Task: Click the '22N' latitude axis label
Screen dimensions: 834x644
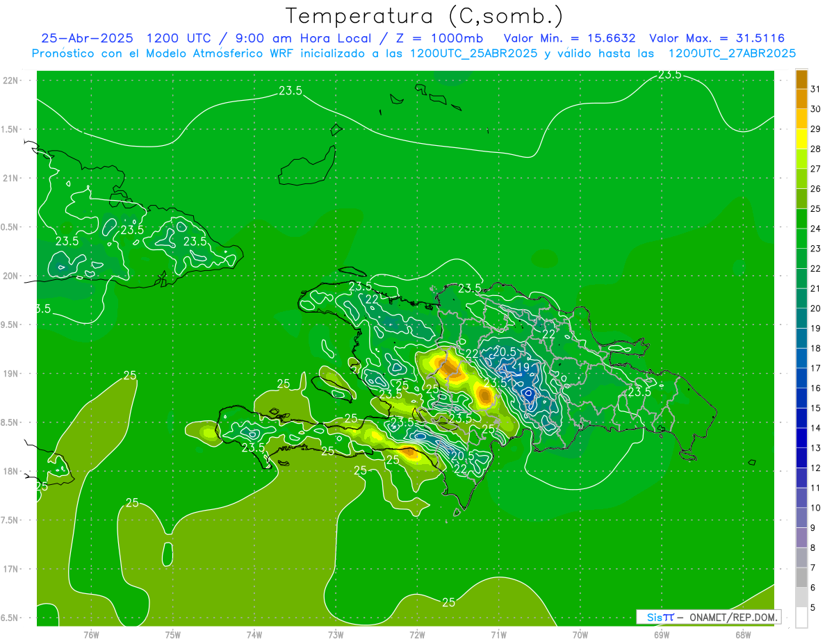Action: [x=10, y=81]
